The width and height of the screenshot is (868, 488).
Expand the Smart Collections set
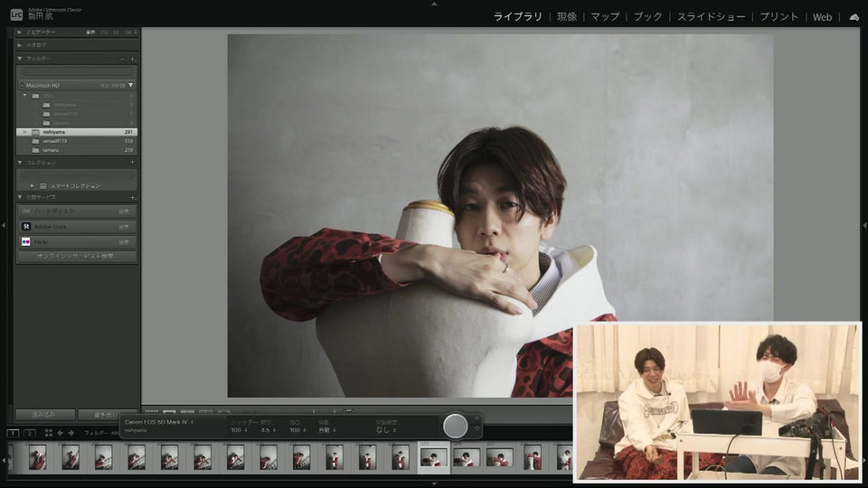tap(33, 186)
